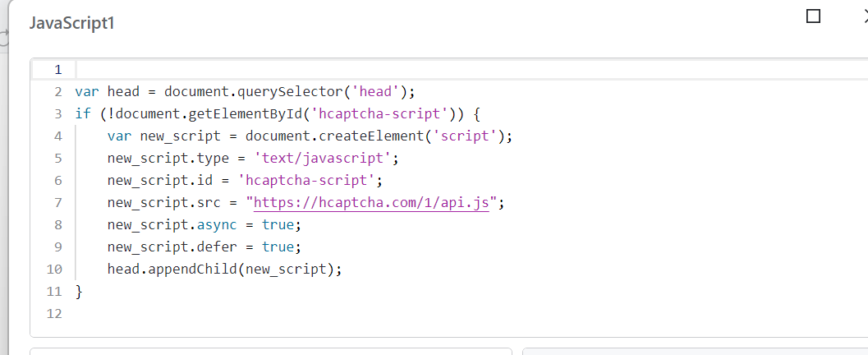Place cursor on empty line 12

pos(328,313)
